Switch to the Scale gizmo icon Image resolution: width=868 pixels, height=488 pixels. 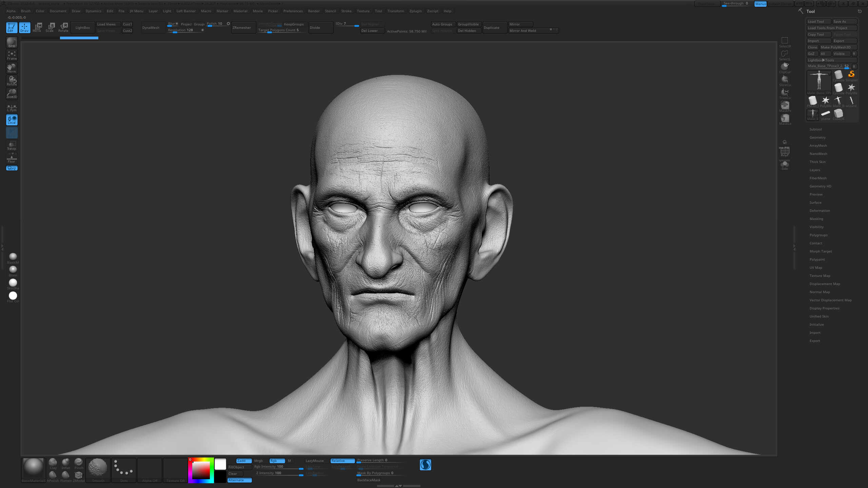pyautogui.click(x=50, y=27)
